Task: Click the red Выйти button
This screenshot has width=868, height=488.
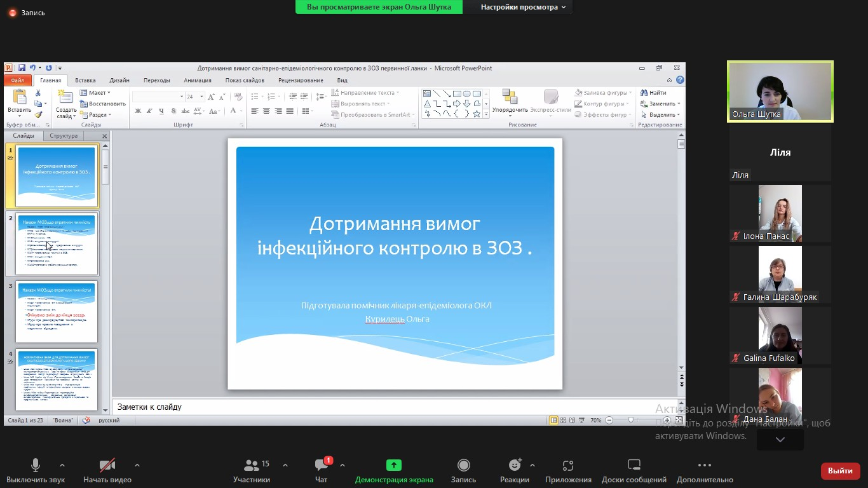Action: [840, 471]
